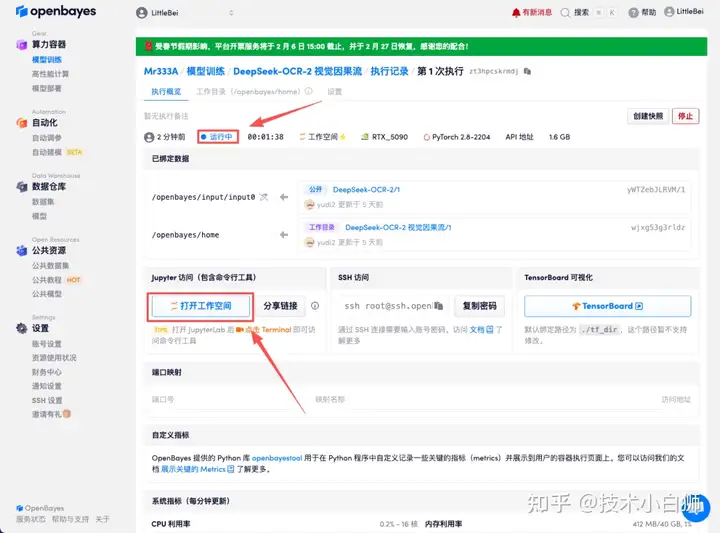
Task: Switch to 设置 tab
Action: (335, 91)
